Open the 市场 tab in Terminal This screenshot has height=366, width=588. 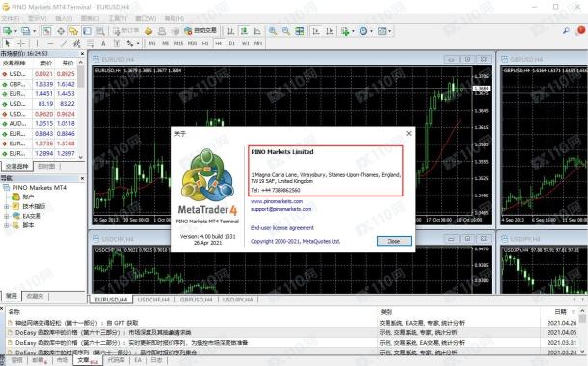[63, 360]
